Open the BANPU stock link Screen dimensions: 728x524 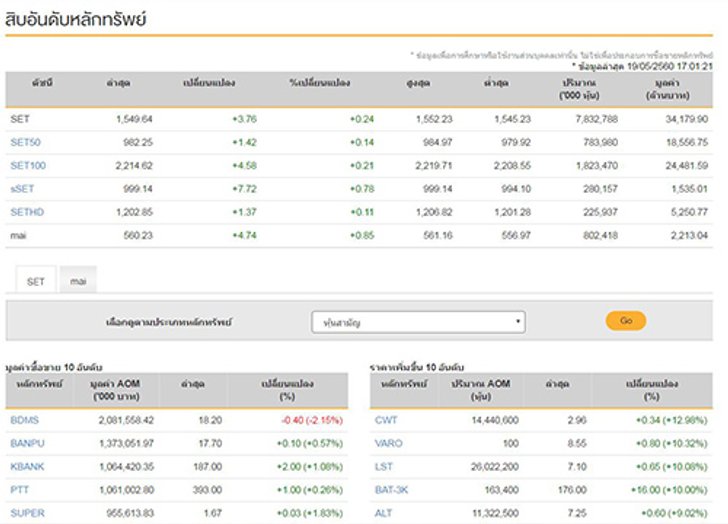click(27, 444)
